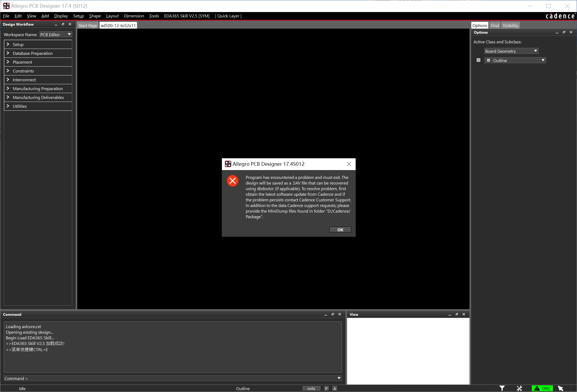577x392 pixels.
Task: Click the world view thumbnail area
Action: (408, 351)
